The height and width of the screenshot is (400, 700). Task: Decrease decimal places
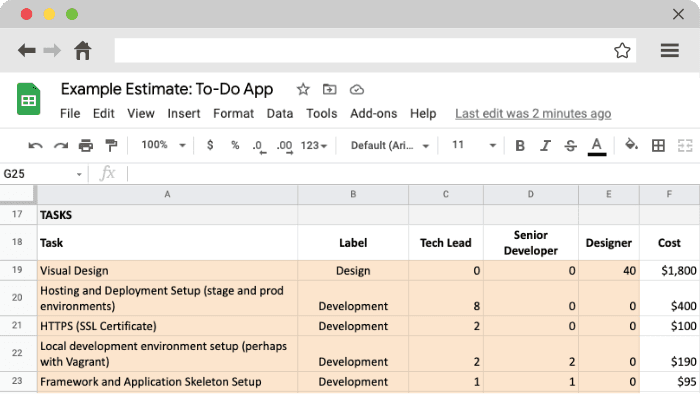[259, 146]
